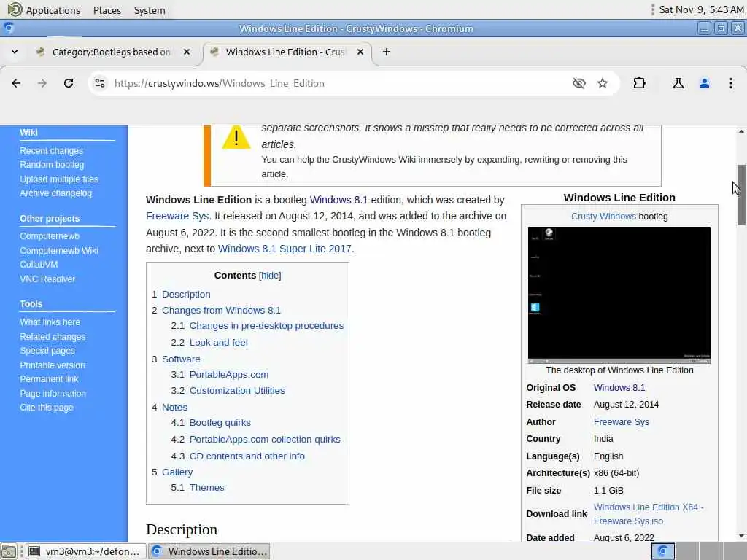Open Special pages link
Image resolution: width=747 pixels, height=560 pixels.
(47, 351)
